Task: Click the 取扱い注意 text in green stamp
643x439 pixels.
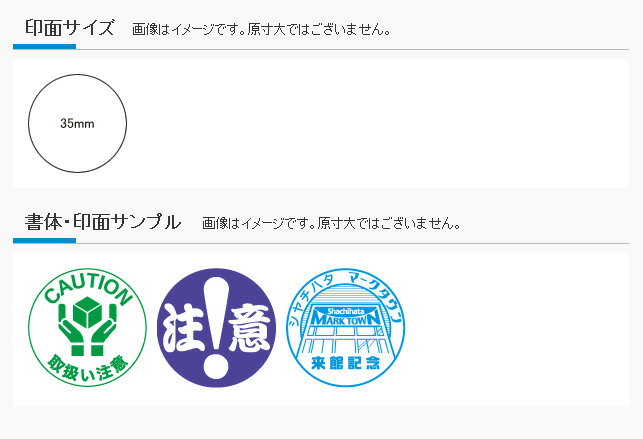Action: [87, 368]
